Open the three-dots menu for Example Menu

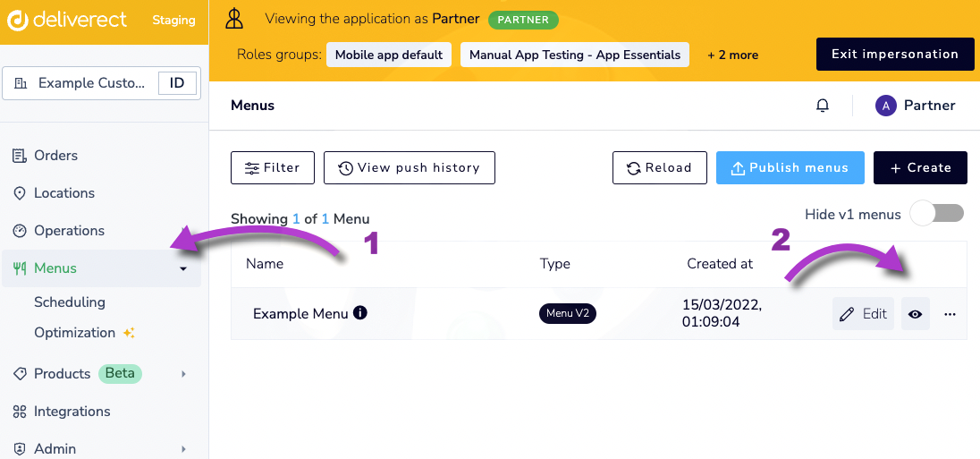(950, 314)
